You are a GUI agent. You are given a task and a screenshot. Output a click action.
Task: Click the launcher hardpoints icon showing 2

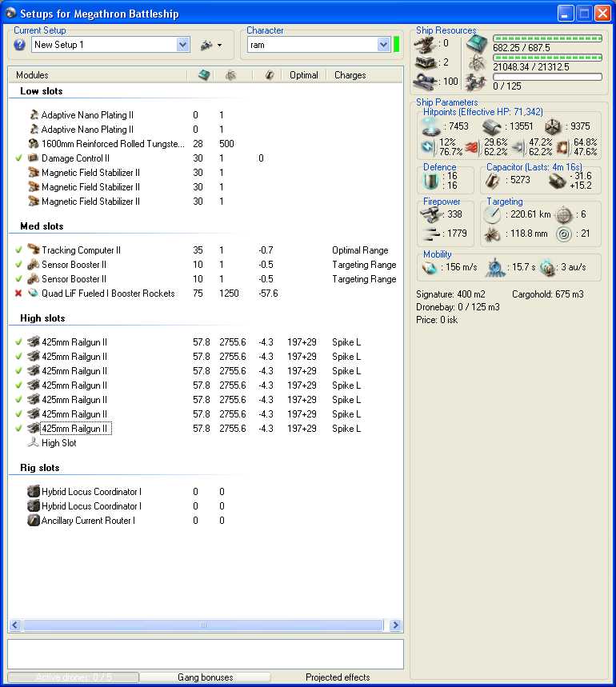(x=425, y=62)
